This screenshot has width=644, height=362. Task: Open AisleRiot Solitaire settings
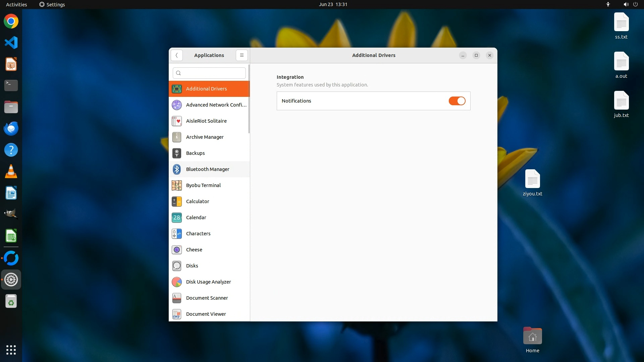[206, 121]
